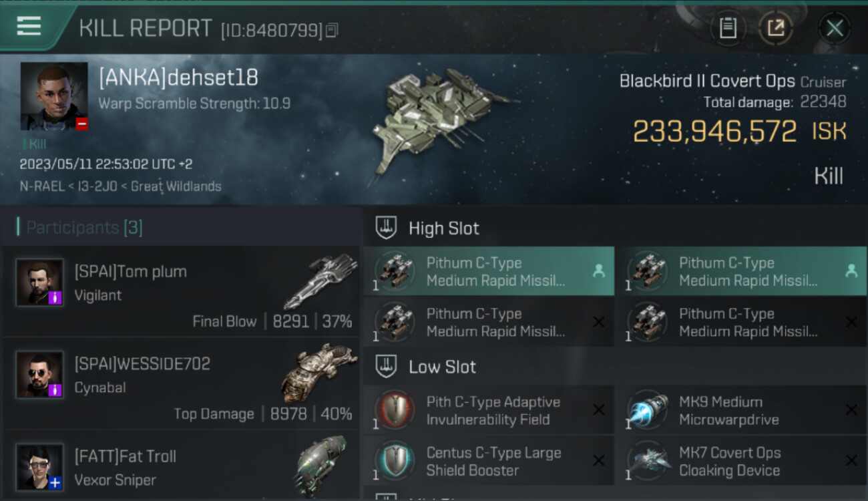This screenshot has width=868, height=501.
Task: Click the MK9 Medium Microwarpdrive module
Action: coord(741,410)
